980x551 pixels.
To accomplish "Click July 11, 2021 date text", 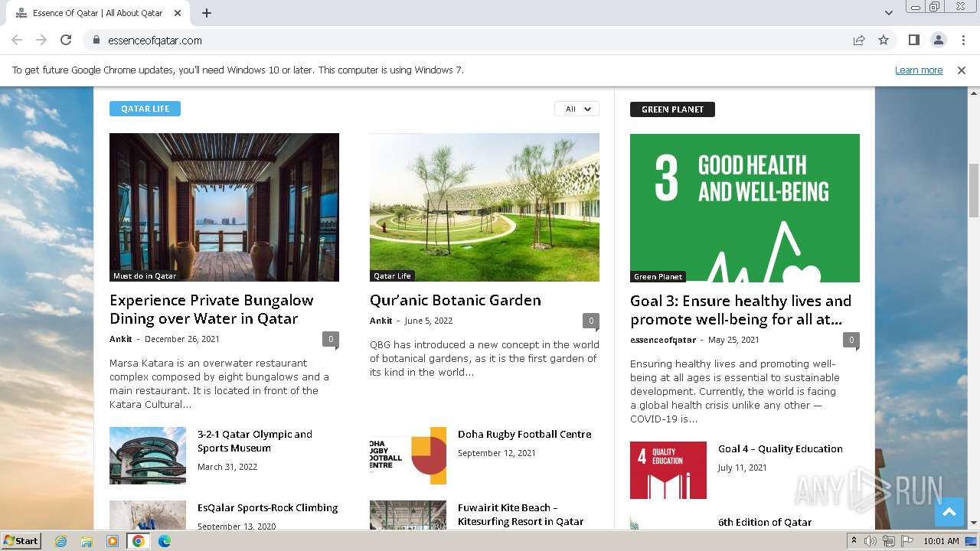I will pyautogui.click(x=742, y=468).
